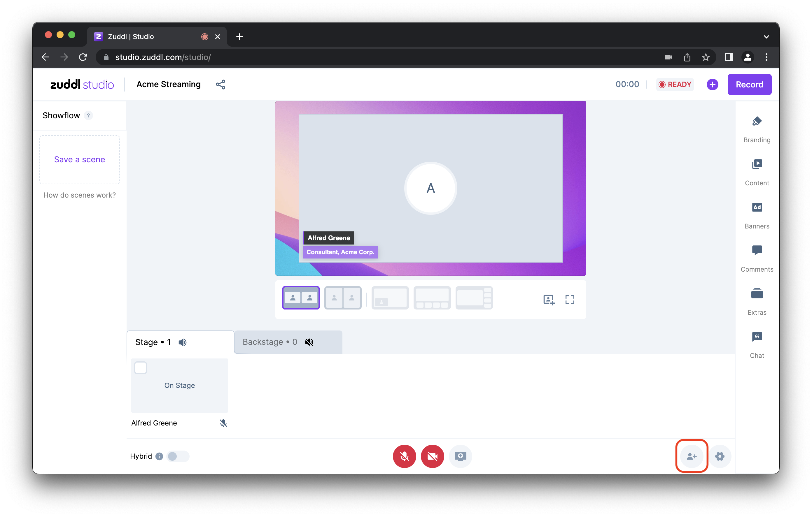
Task: Check Alfred Greene's stage tile checkbox
Action: tap(141, 367)
